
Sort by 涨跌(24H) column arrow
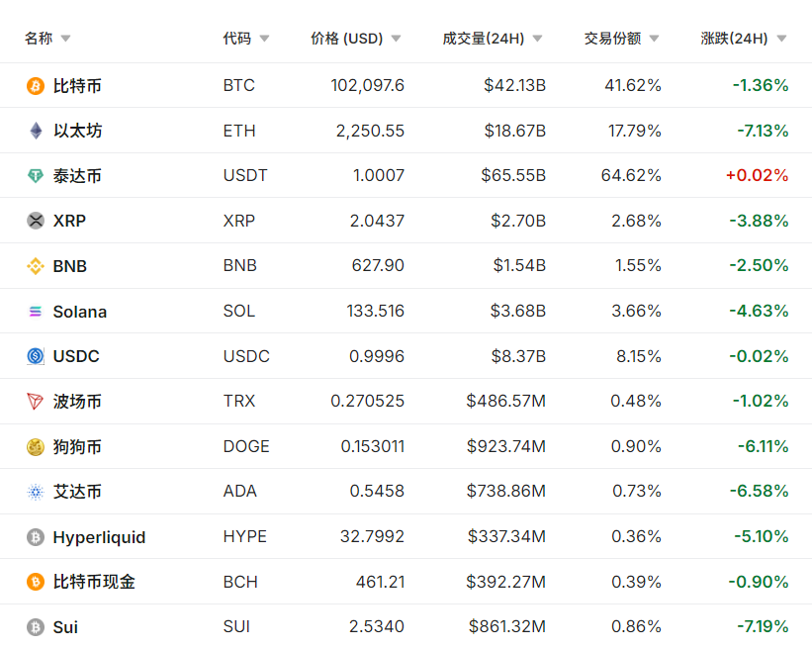tap(781, 39)
